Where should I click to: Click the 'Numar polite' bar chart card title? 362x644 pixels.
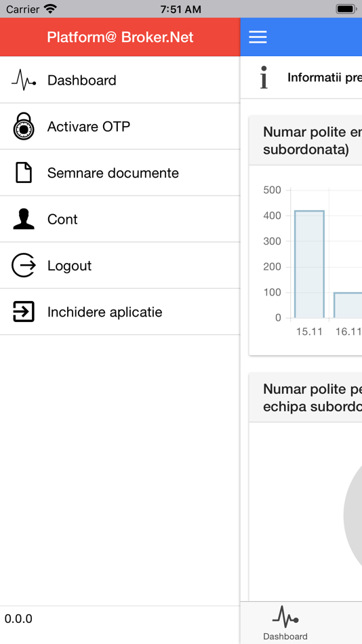[x=313, y=141]
